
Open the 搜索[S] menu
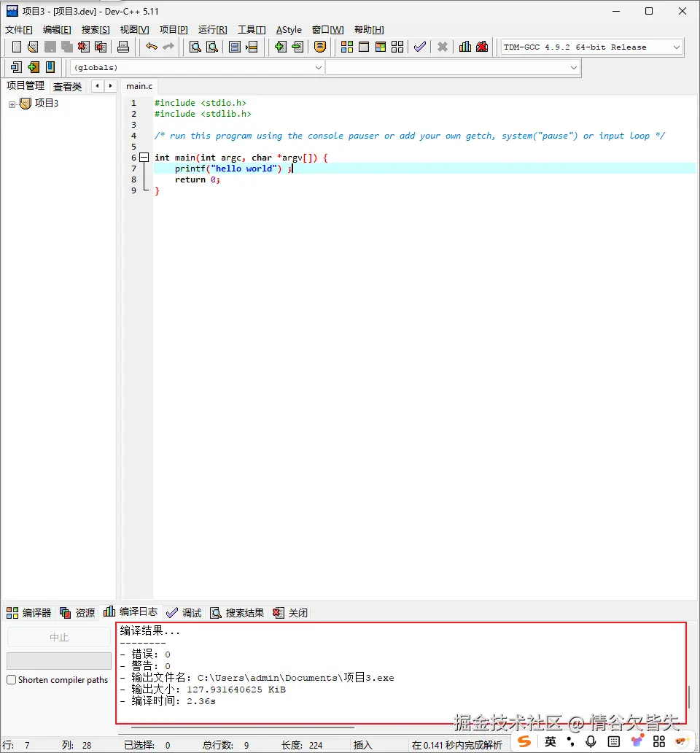pyautogui.click(x=96, y=30)
